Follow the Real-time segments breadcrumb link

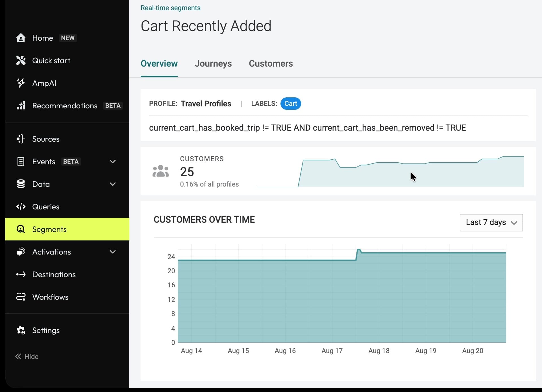click(170, 8)
